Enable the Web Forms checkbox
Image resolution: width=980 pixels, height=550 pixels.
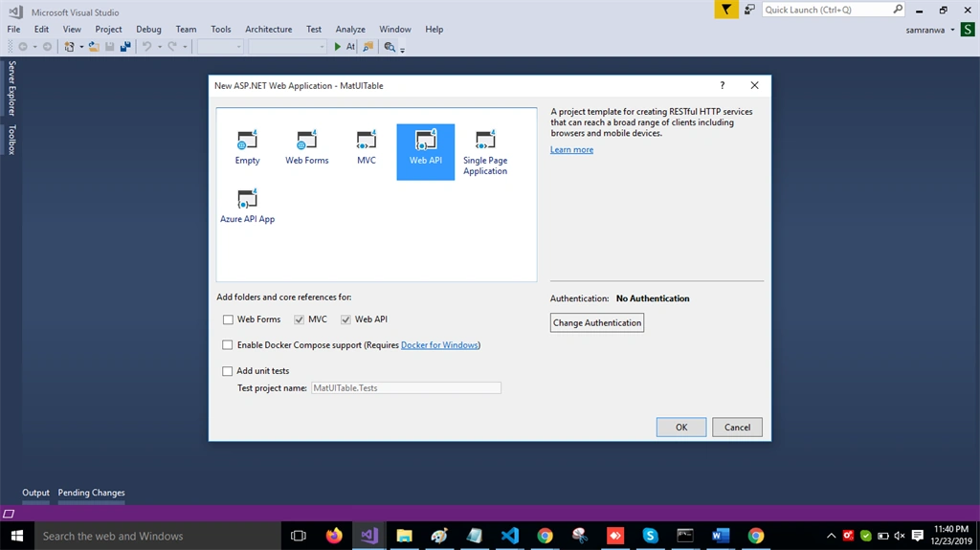pos(228,319)
